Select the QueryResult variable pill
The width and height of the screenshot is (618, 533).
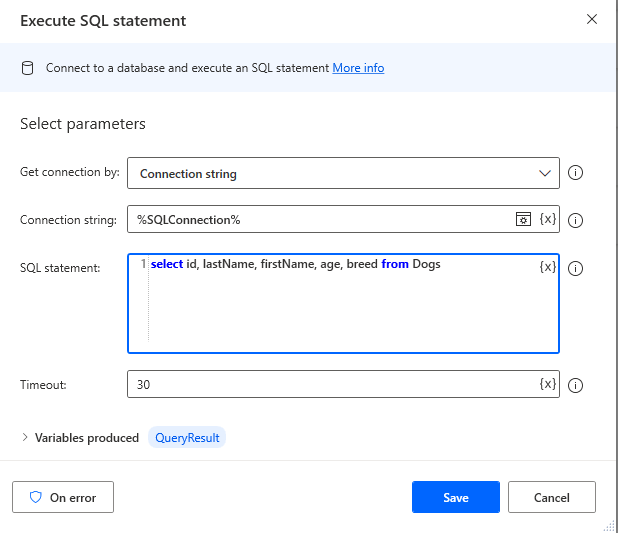187,437
